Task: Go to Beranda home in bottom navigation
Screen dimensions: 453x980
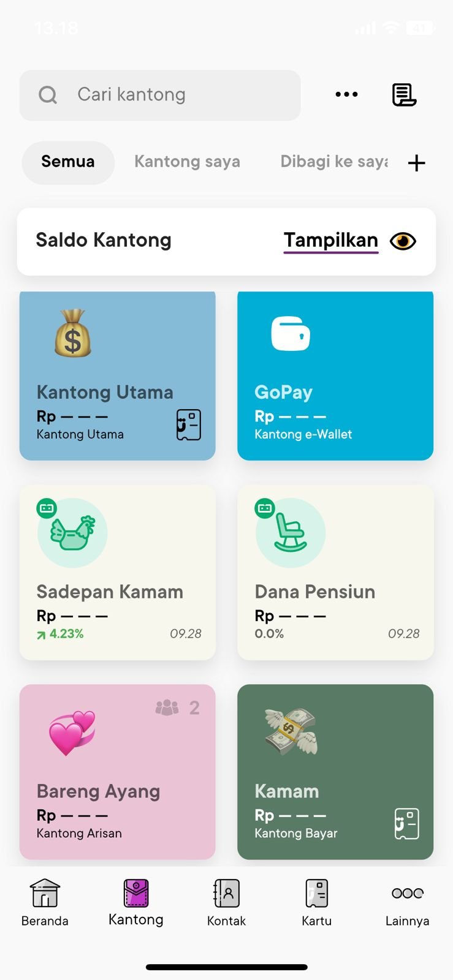Action: (45, 902)
